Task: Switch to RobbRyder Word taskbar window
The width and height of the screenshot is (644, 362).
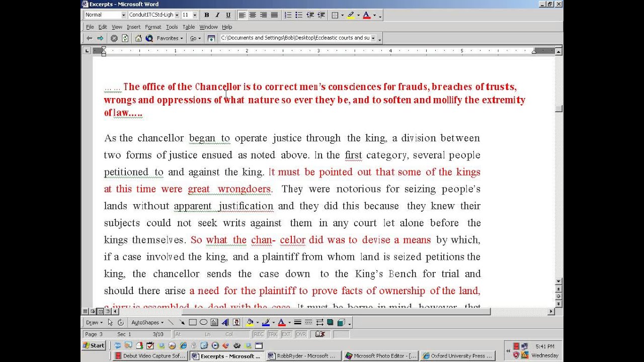Action: 303,356
